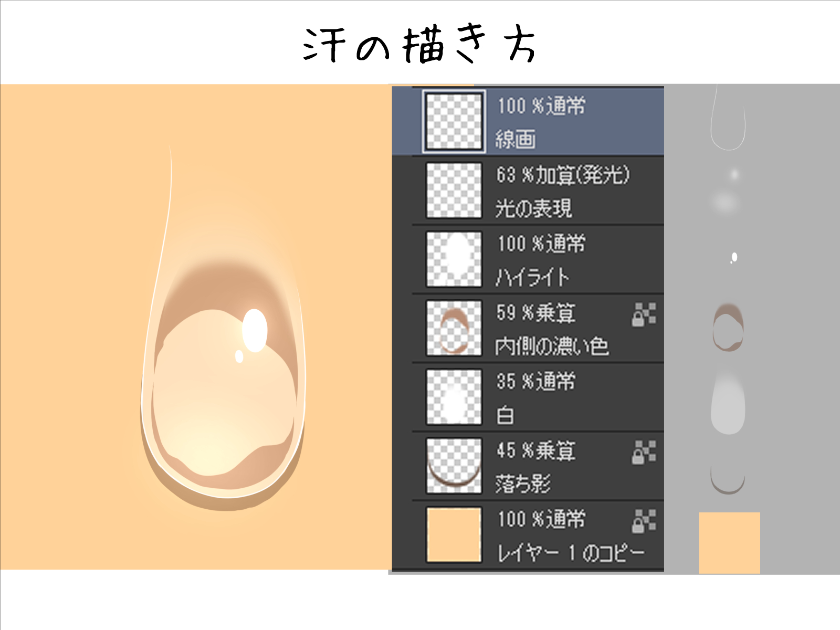840x630 pixels.
Task: Select the 落ち影 layer thumbnail
Action: point(454,466)
